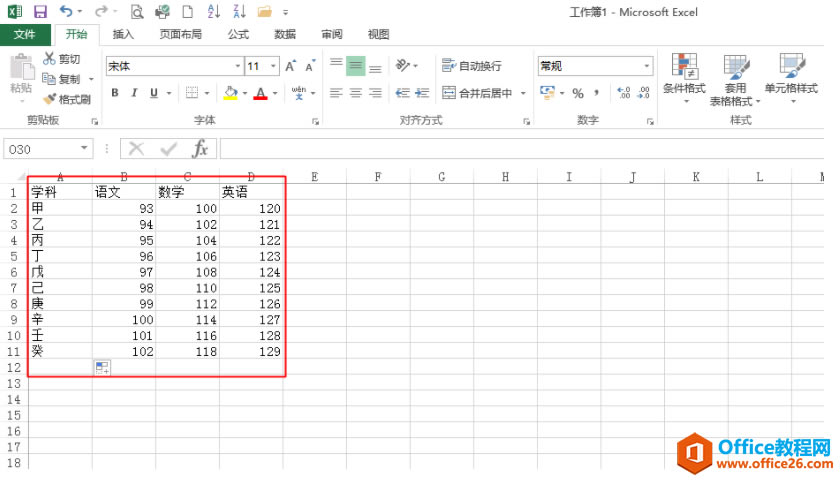Toggle middle vertical alignment
Screen dimensions: 840x481
(356, 66)
